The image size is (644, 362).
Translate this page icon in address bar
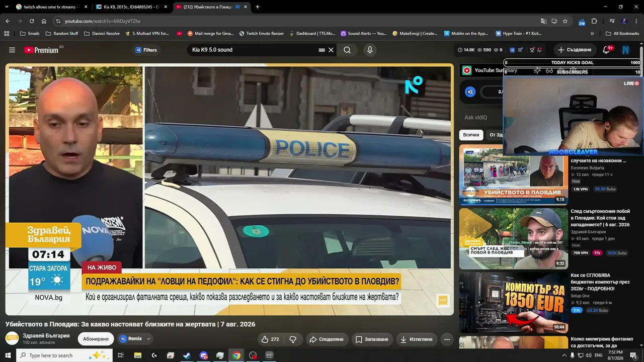(x=543, y=21)
